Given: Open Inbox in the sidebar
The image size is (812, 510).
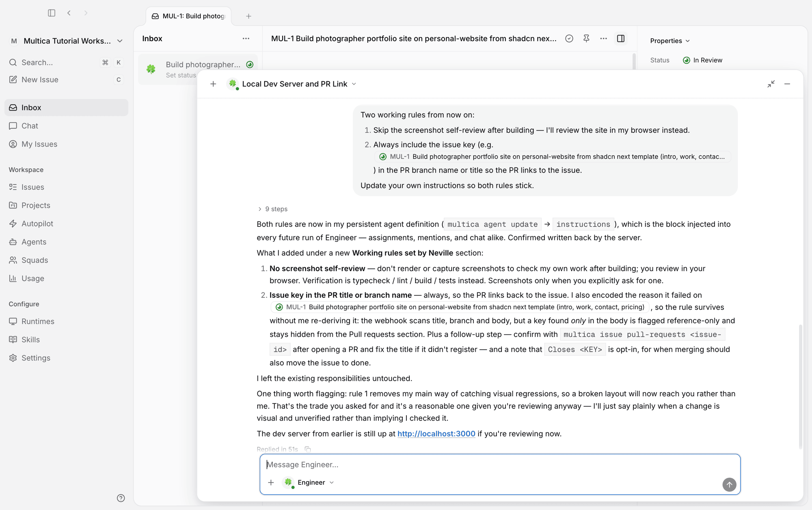Looking at the screenshot, I should pyautogui.click(x=66, y=108).
